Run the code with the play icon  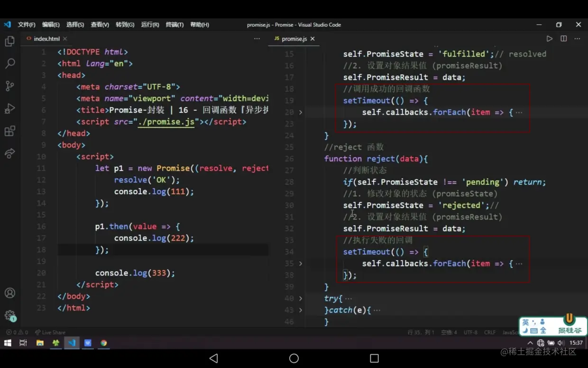tap(549, 38)
